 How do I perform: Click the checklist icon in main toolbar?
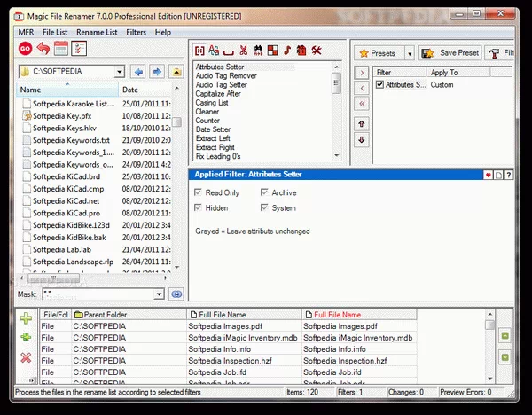pos(79,49)
